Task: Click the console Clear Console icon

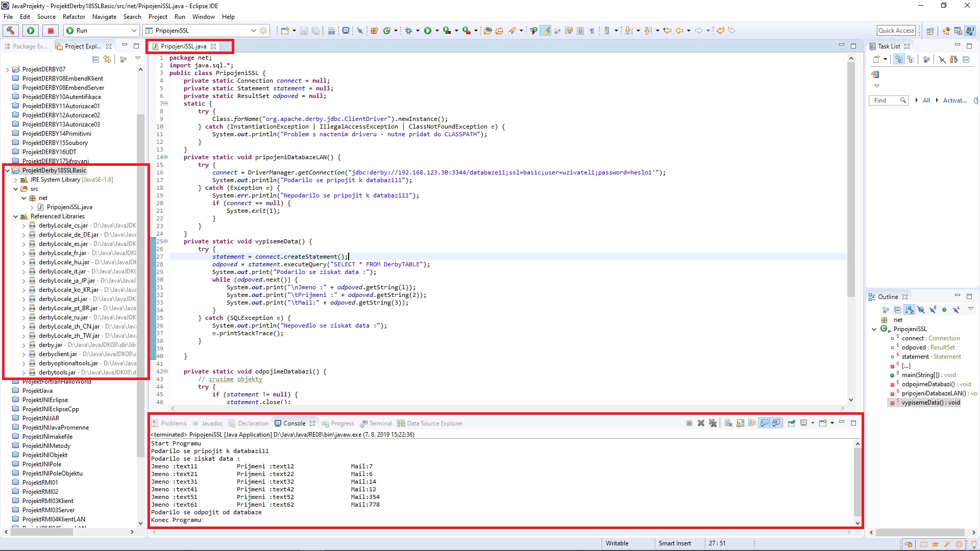Action: tap(728, 423)
